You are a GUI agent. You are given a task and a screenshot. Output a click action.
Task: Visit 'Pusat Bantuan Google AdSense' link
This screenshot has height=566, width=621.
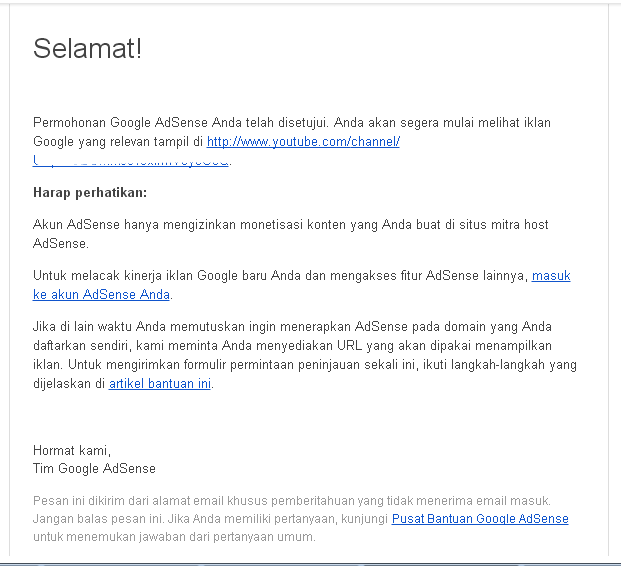(x=480, y=519)
